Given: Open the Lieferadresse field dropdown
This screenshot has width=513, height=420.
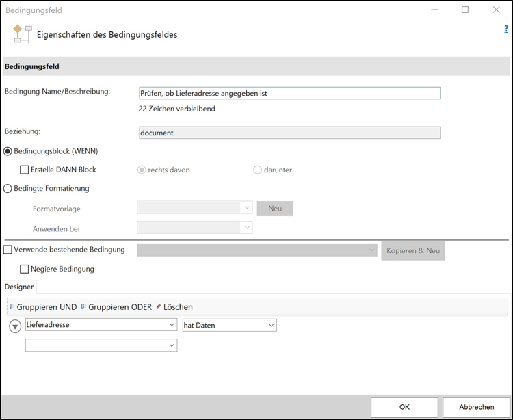Looking at the screenshot, I should coord(101,325).
